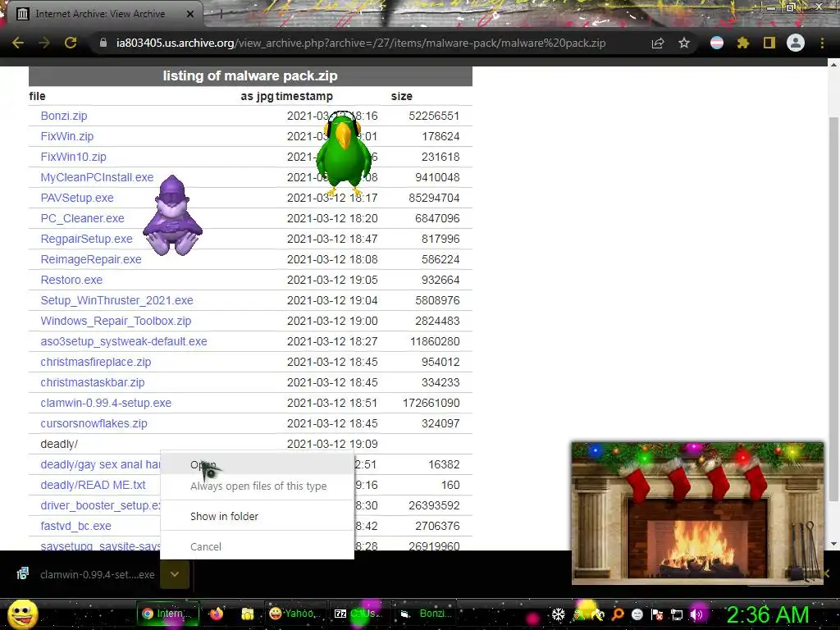The width and height of the screenshot is (840, 630).
Task: Switch to the Bonzi taskbar window
Action: pos(426,614)
